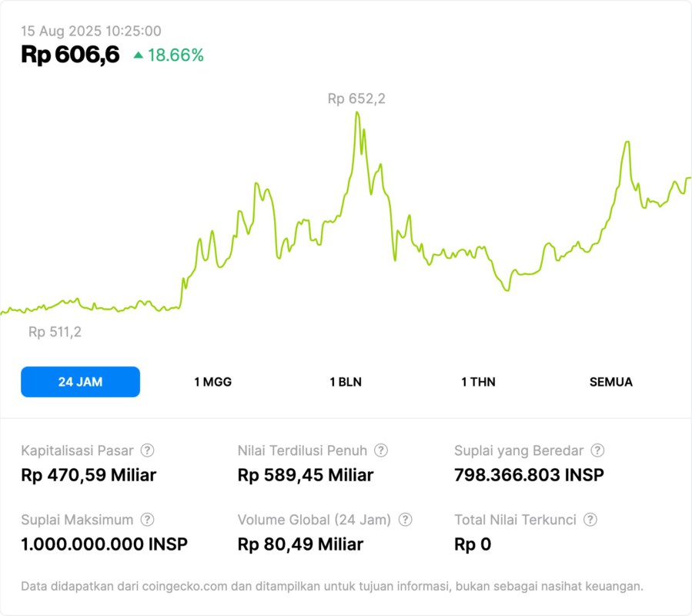692x616 pixels.
Task: Click help icon next to Volume Global
Action: tap(406, 520)
